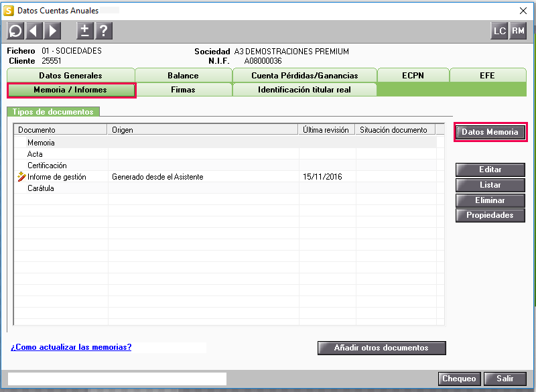Click the refresh circular arrow icon
This screenshot has width=536, height=392.
click(15, 31)
